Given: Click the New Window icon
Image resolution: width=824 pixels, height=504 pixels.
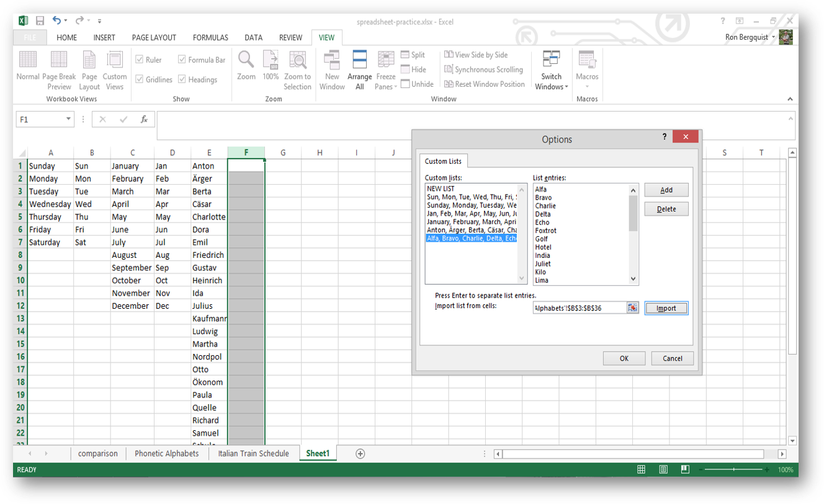Looking at the screenshot, I should point(332,61).
